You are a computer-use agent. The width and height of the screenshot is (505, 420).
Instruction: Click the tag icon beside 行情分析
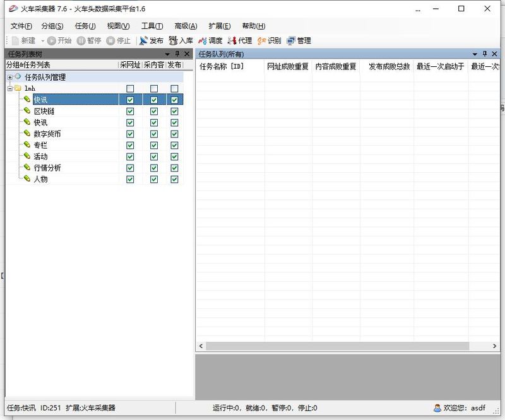(x=27, y=167)
